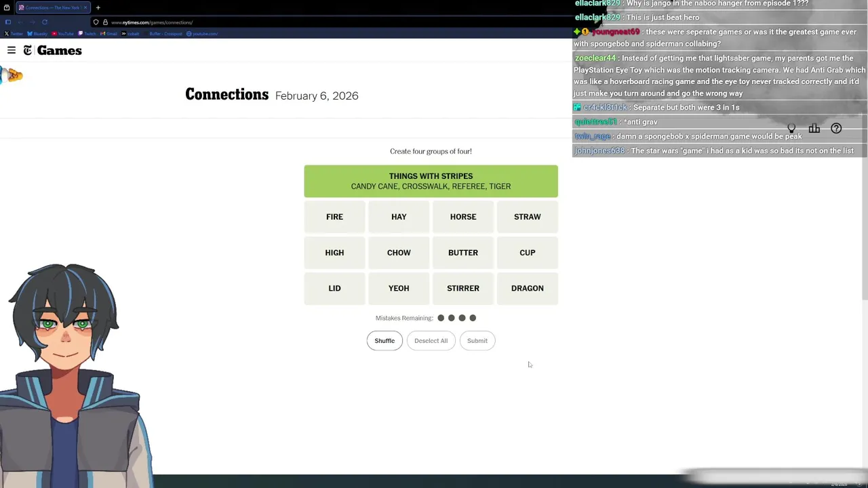Click the padlock site info icon
Image resolution: width=868 pixels, height=488 pixels.
tap(105, 22)
